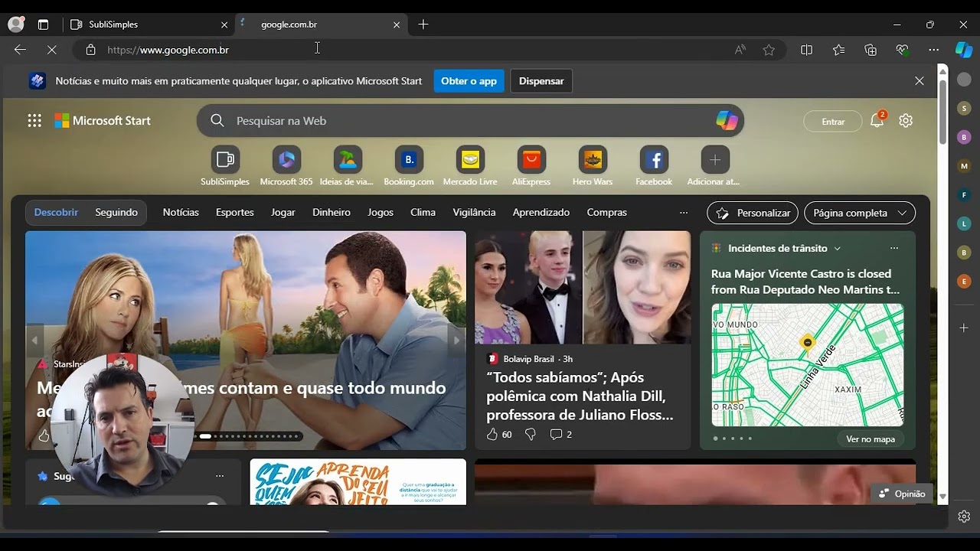The width and height of the screenshot is (980, 551).
Task: Open Browser essentials heart icon
Action: [x=902, y=50]
